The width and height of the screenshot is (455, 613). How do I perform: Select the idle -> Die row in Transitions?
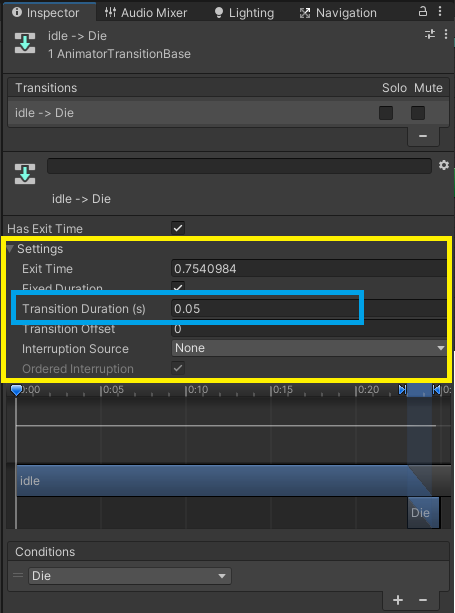click(228, 113)
